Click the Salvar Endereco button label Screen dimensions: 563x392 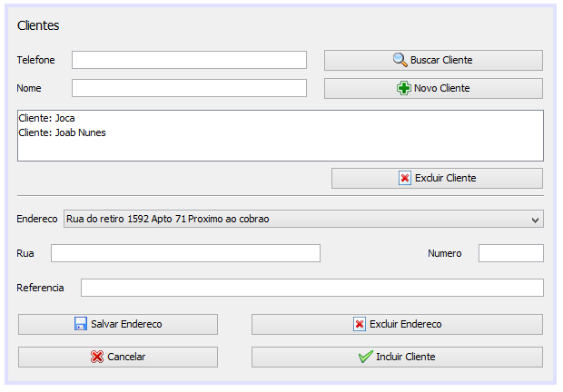pyautogui.click(x=126, y=324)
